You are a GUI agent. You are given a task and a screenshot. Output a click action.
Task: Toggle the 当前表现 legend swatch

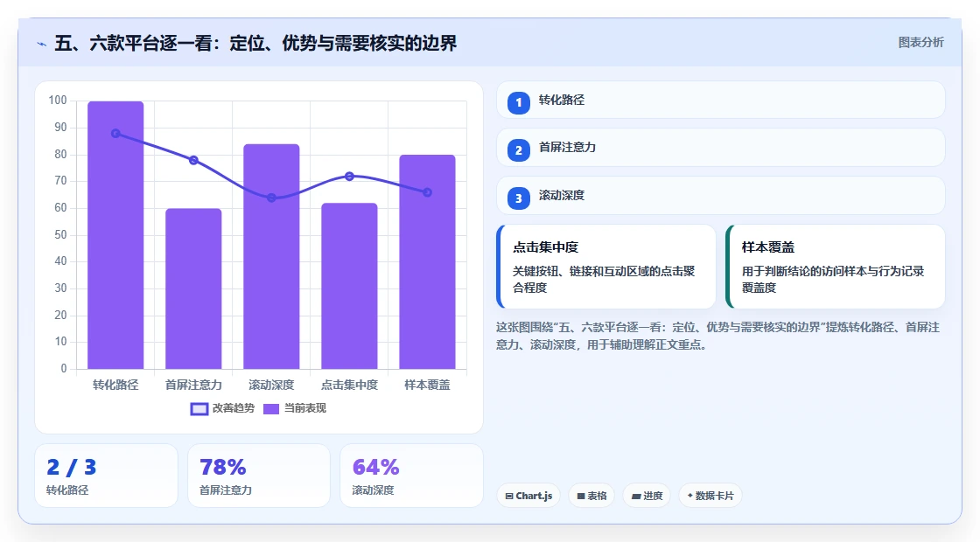click(270, 409)
